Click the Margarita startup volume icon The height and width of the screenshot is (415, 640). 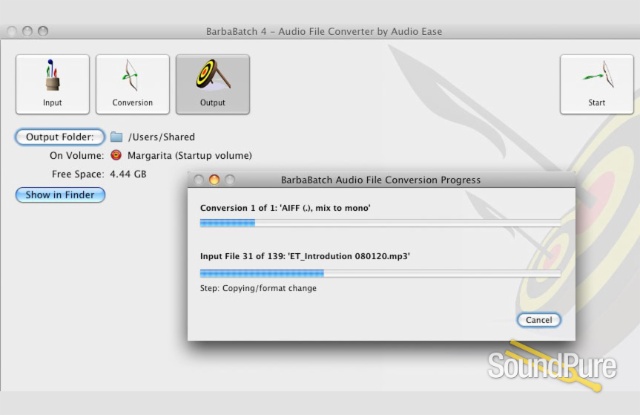tap(116, 156)
